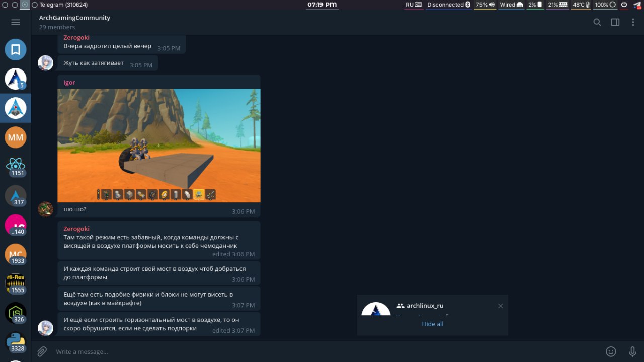644x362 pixels.
Task: Open the three-dot chat options menu
Action: point(633,22)
